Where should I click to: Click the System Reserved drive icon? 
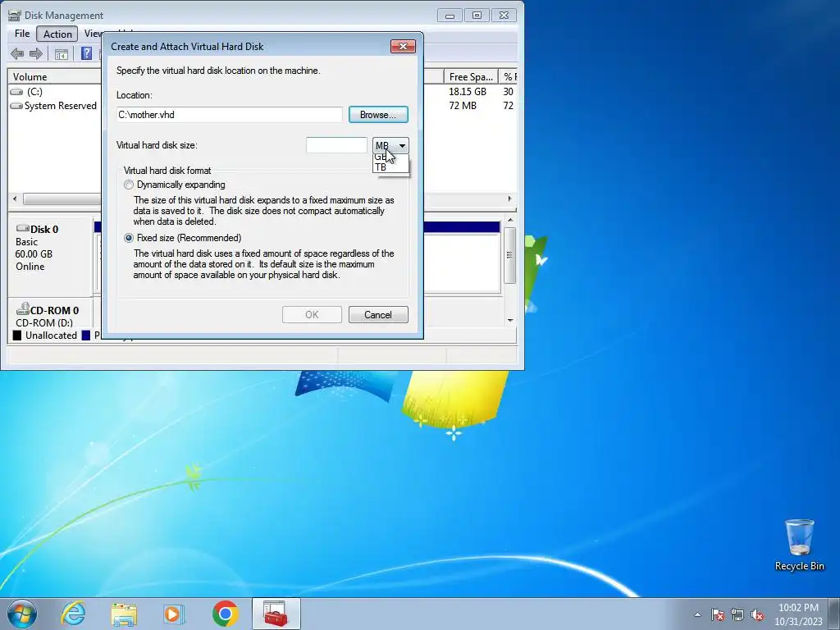coord(17,106)
